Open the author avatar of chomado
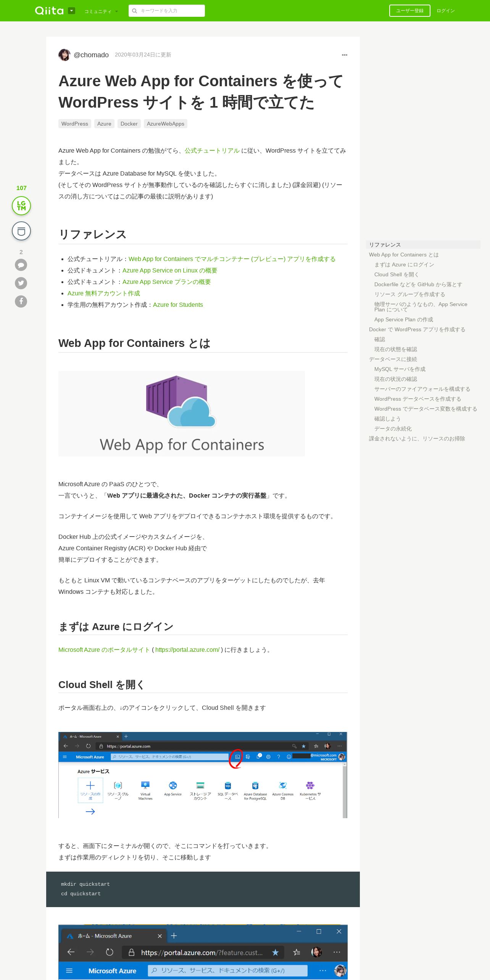 [64, 55]
